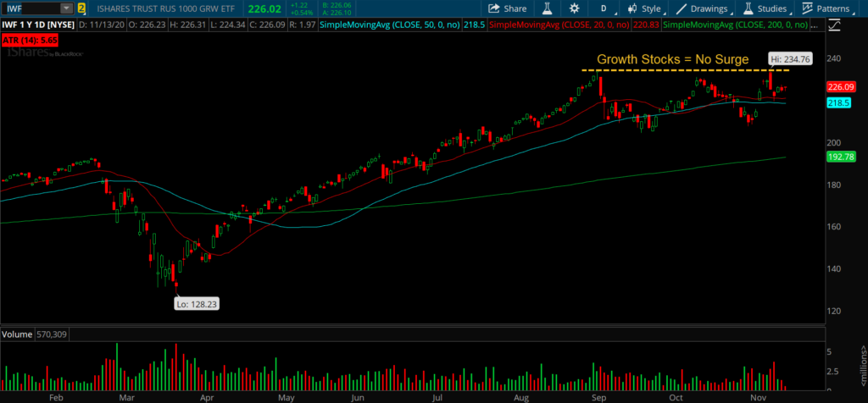Click the Share button
868x403 pixels.
pos(507,8)
